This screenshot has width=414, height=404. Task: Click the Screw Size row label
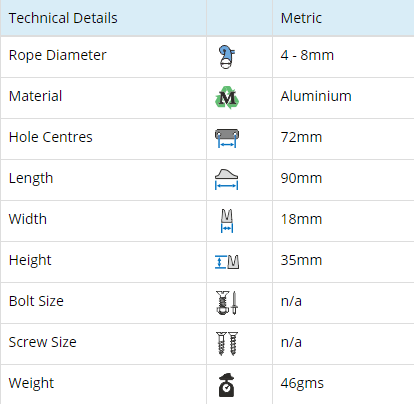pyautogui.click(x=43, y=342)
